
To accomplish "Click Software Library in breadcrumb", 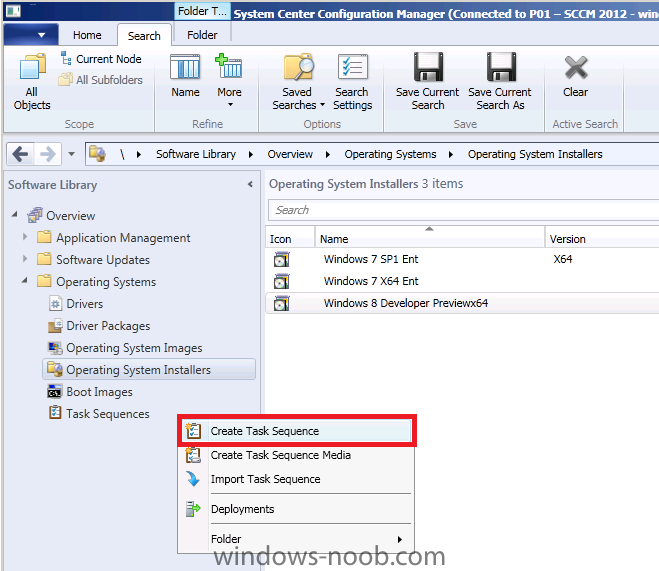I will point(196,154).
